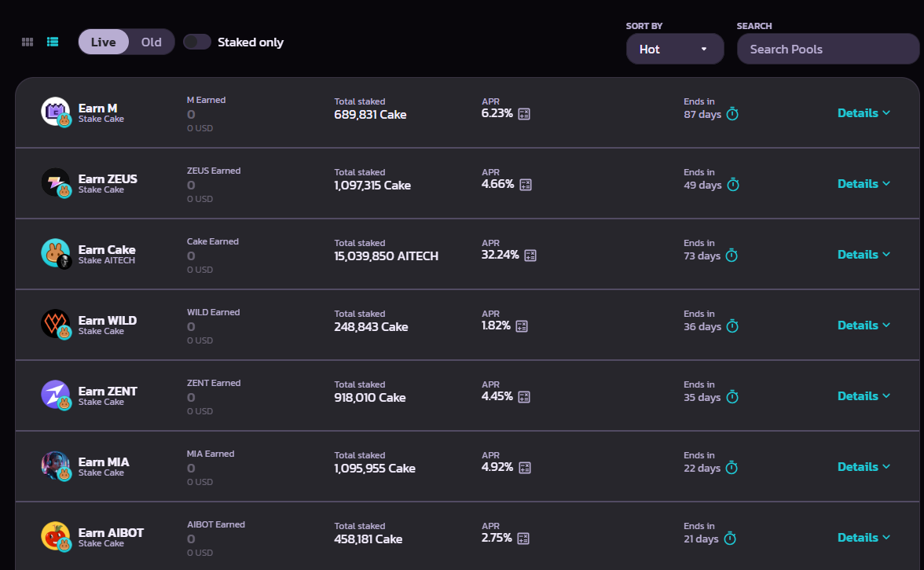The image size is (924, 570).
Task: Click the 73 days ends-in text
Action: (x=702, y=256)
